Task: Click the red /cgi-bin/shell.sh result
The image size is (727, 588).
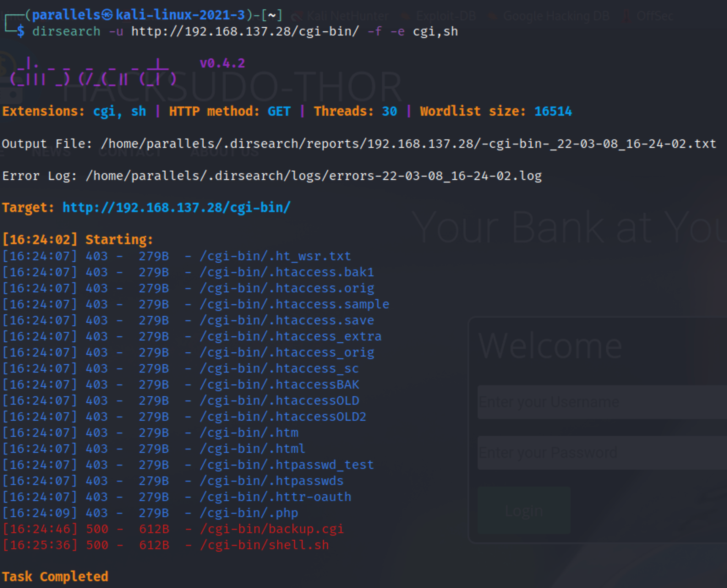Action: [264, 545]
